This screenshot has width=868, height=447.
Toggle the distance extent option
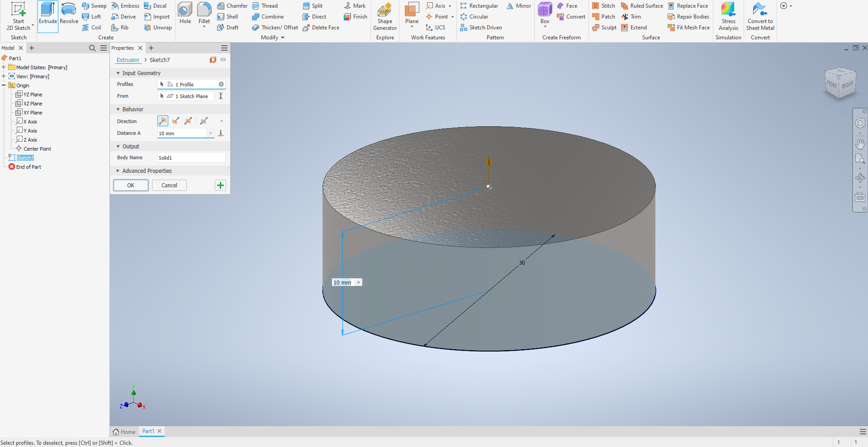click(x=221, y=133)
